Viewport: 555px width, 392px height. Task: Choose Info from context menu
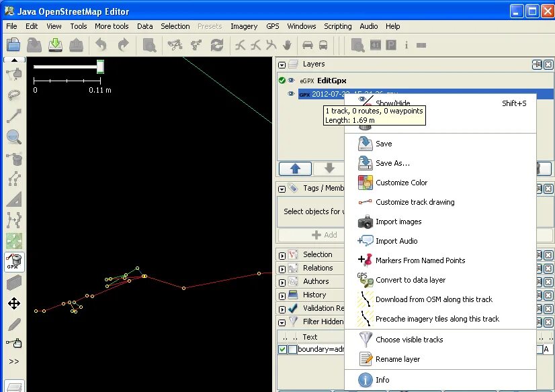pyautogui.click(x=440, y=380)
